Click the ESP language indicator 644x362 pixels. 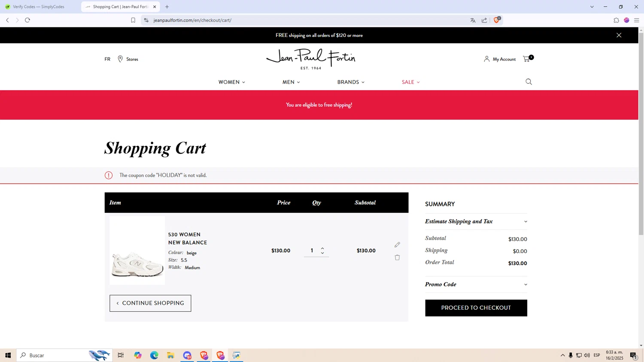coord(597,355)
